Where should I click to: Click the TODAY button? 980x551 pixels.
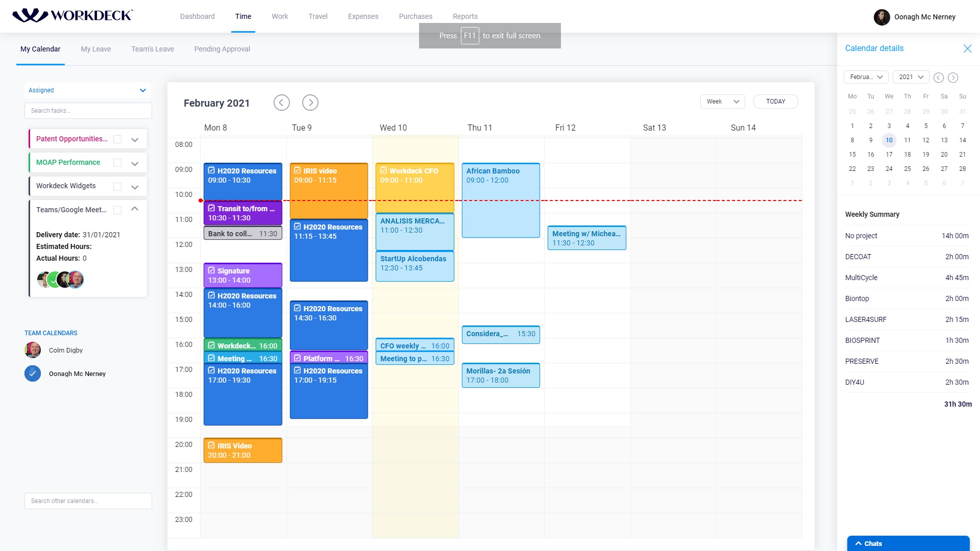coord(775,102)
